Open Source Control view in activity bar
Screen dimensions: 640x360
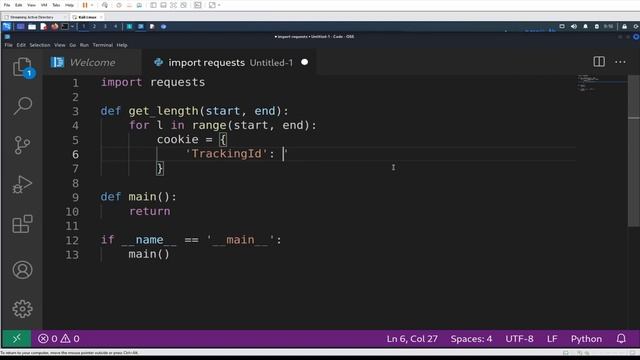(22, 145)
